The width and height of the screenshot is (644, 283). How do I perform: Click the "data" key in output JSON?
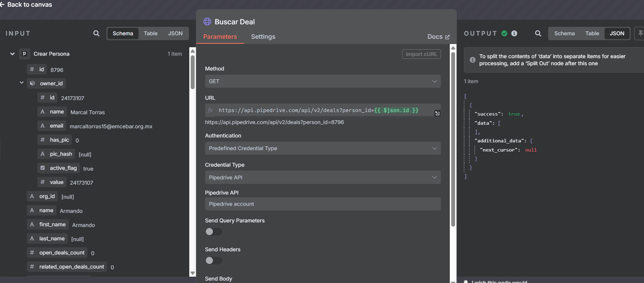(x=484, y=123)
